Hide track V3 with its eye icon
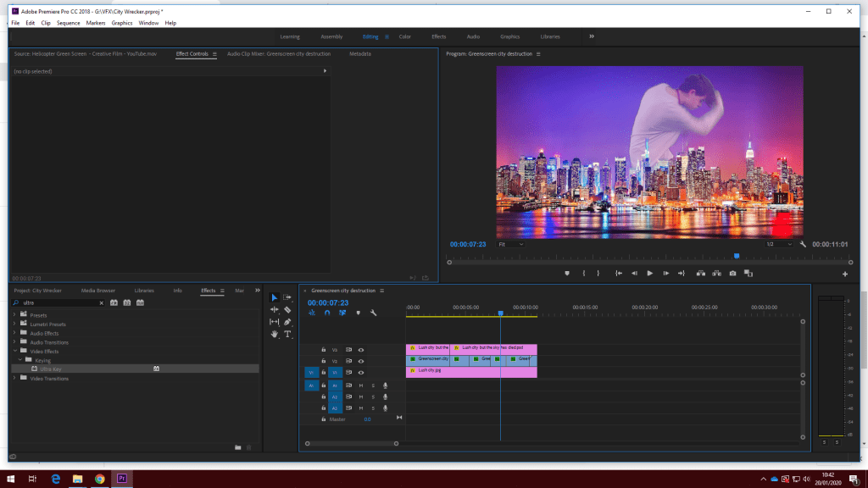 point(360,349)
